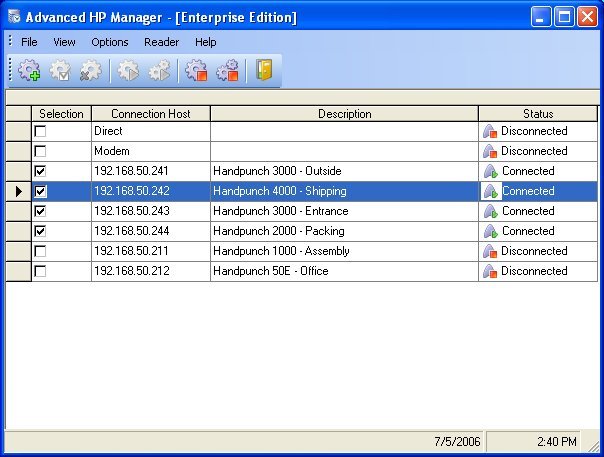This screenshot has height=457, width=604.
Task: Open the Options menu
Action: [x=110, y=42]
